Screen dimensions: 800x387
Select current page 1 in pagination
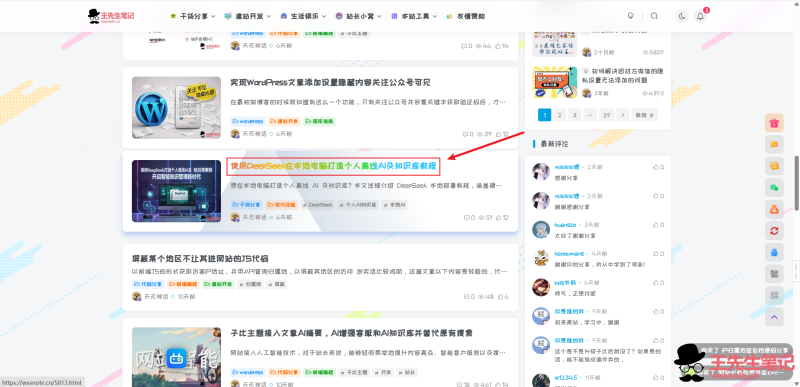coord(544,115)
